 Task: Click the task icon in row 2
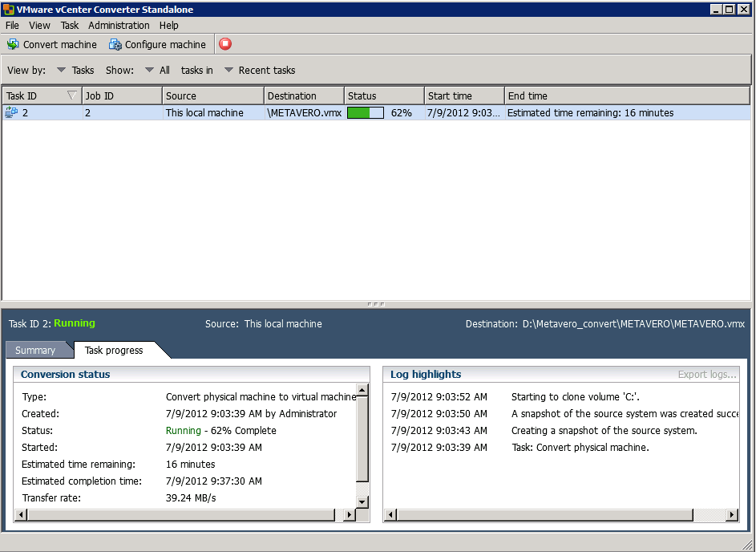pos(11,112)
